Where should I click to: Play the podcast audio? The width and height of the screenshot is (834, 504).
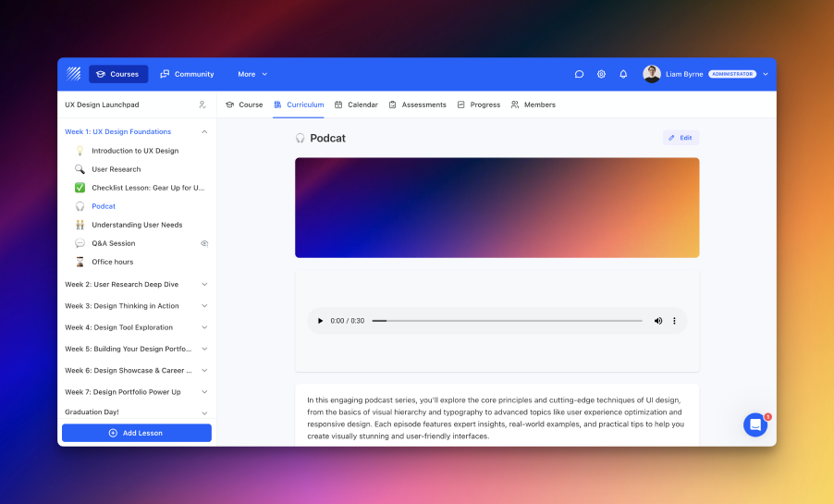(320, 321)
